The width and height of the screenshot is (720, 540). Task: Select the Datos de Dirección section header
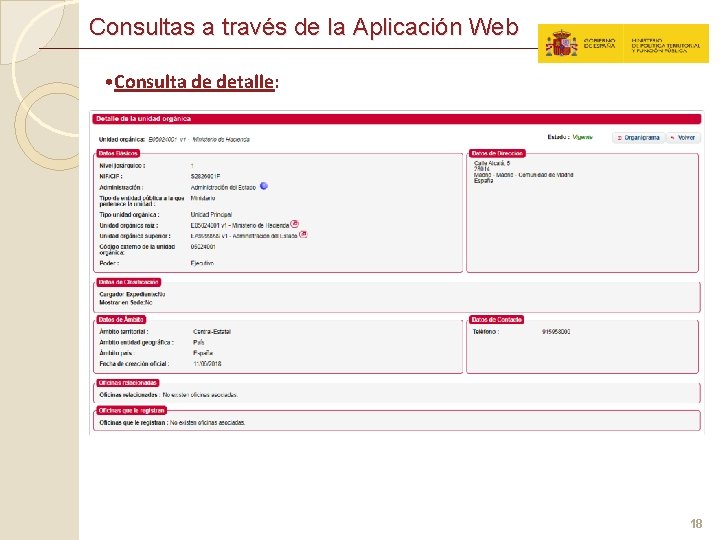(x=497, y=153)
